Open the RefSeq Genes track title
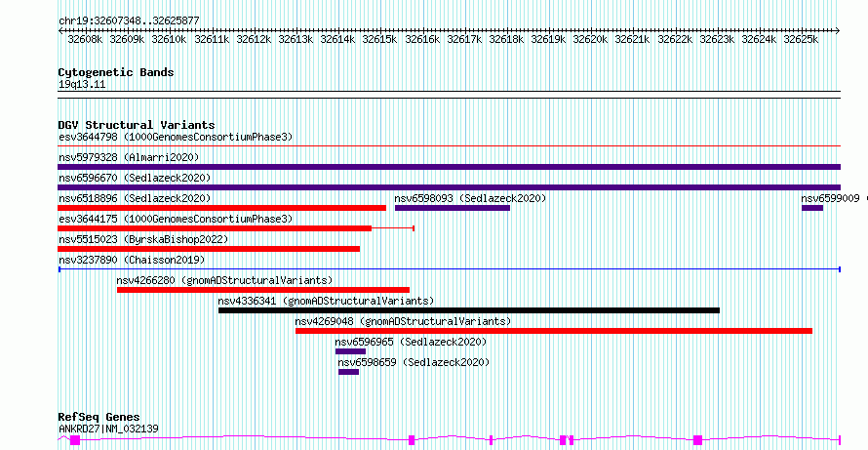This screenshot has height=450, width=868. 99,417
